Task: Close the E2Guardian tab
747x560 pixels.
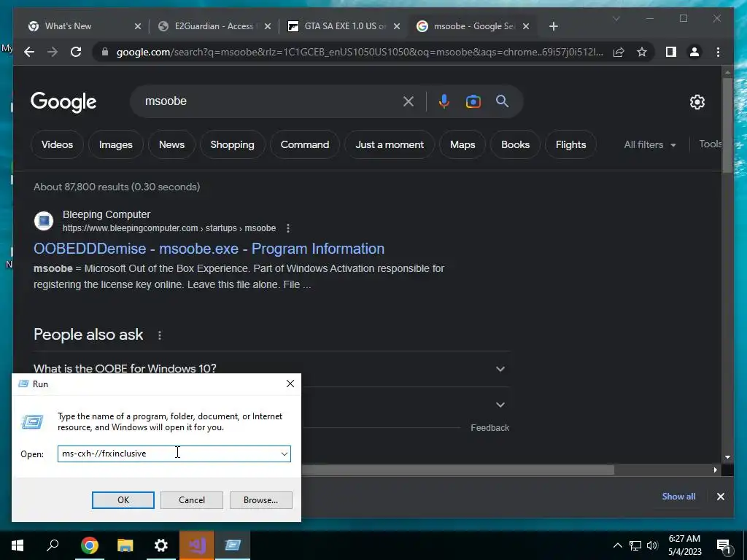Action: tap(268, 26)
